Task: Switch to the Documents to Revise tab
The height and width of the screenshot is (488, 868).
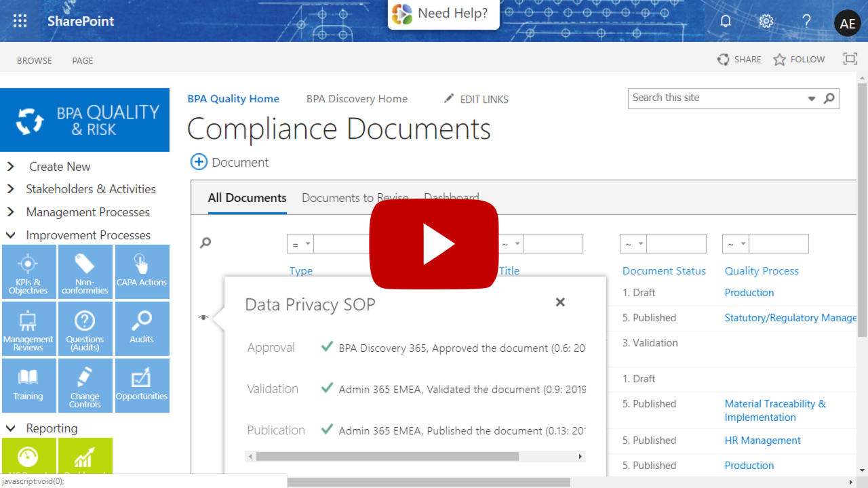Action: (355, 197)
